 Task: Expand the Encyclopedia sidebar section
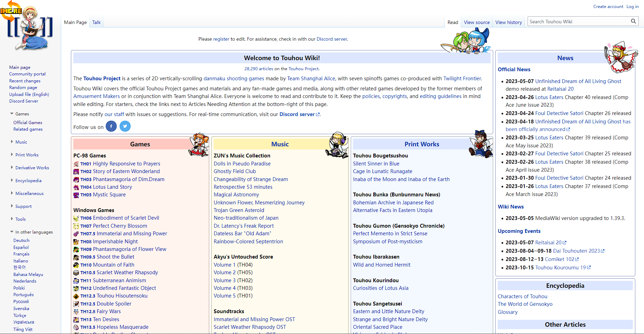(12, 180)
